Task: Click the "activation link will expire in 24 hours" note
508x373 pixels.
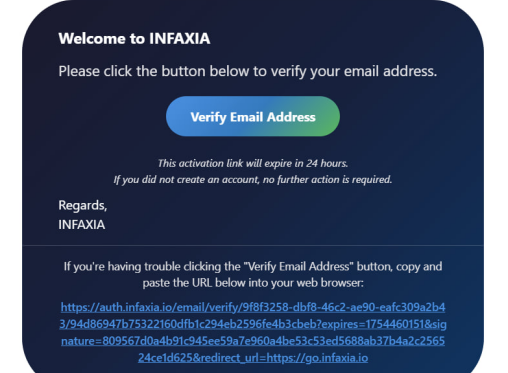Action: pos(253,163)
